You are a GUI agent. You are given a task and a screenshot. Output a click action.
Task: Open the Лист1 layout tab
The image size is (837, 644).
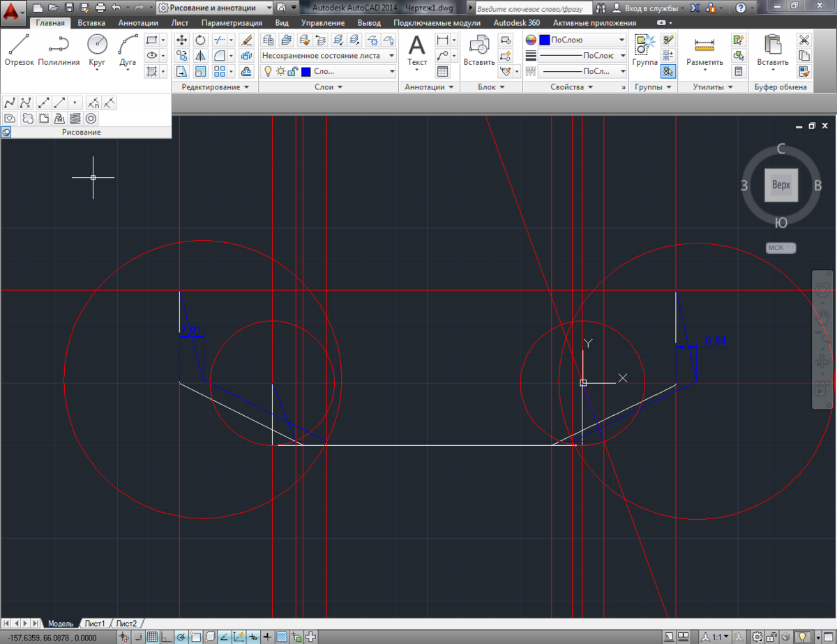[94, 623]
